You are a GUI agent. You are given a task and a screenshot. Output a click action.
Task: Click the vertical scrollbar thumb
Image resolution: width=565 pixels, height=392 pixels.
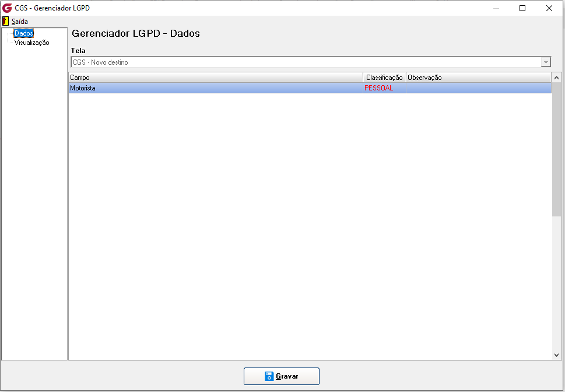tap(556, 149)
